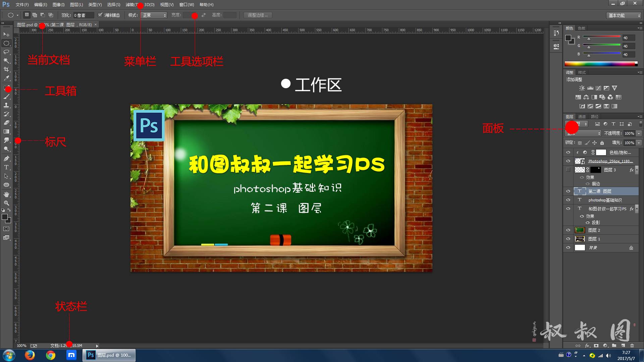Switch to the 通道 panel tab

tap(582, 117)
